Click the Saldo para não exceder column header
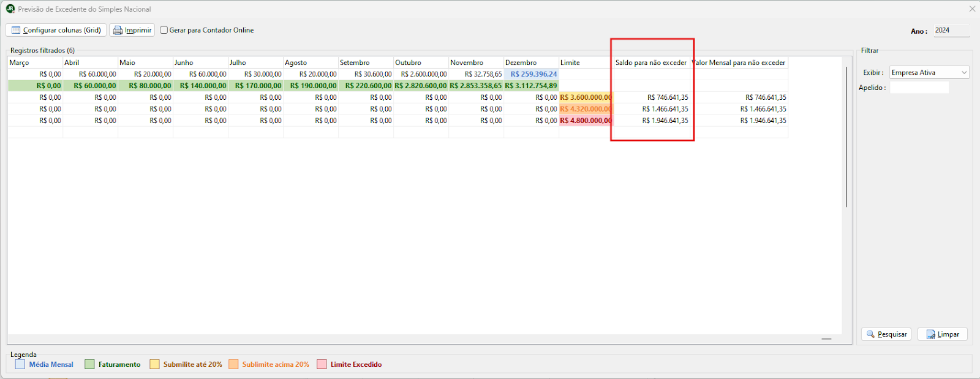Screen dimensions: 980x379 [x=650, y=62]
